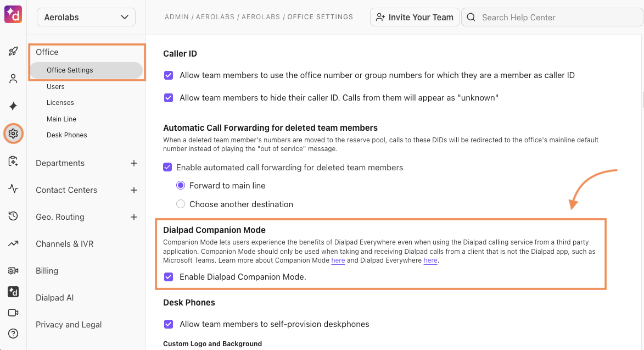This screenshot has width=644, height=350.
Task: Open the person profile icon
Action: (13, 79)
